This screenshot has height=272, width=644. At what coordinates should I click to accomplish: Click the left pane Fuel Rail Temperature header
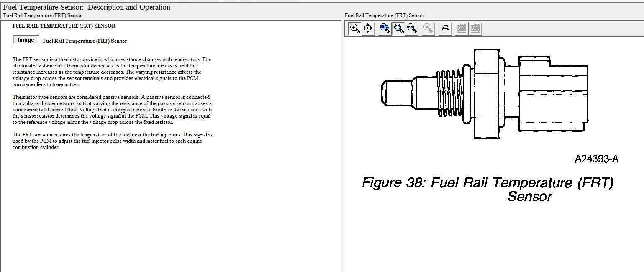(43, 15)
